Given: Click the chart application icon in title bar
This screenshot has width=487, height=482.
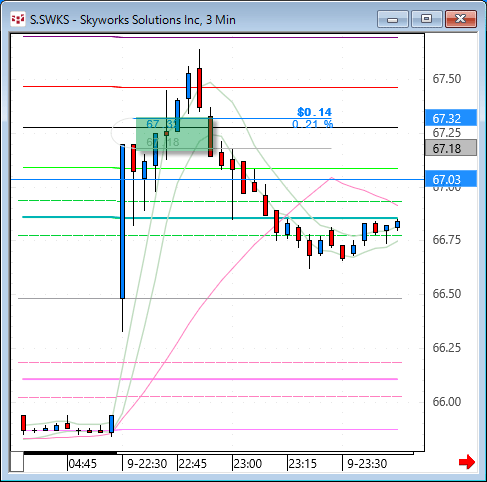Looking at the screenshot, I should click(x=18, y=19).
